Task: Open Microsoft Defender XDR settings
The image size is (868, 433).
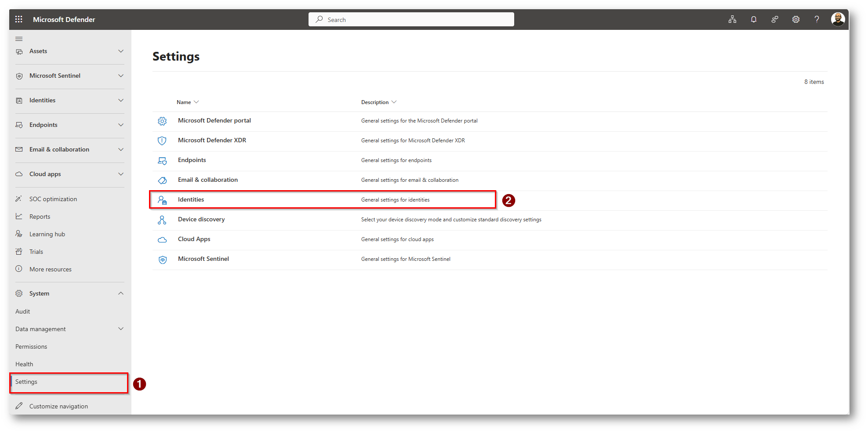Action: click(212, 140)
